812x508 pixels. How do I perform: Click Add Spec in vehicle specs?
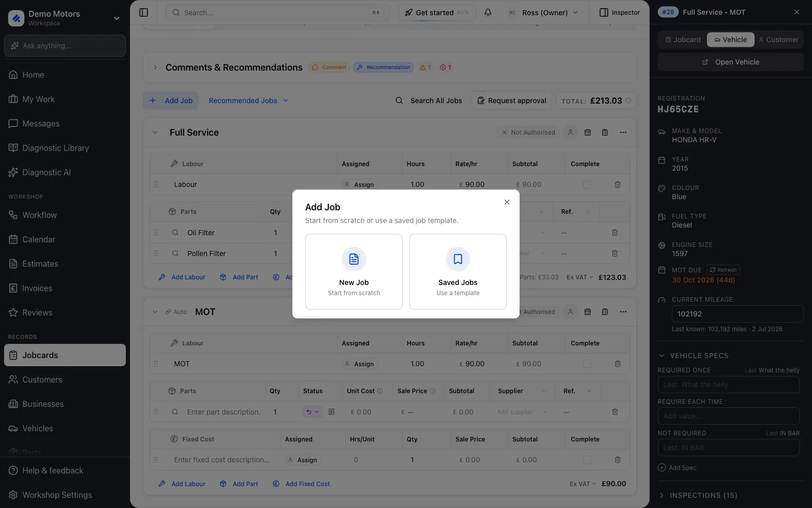tap(677, 468)
